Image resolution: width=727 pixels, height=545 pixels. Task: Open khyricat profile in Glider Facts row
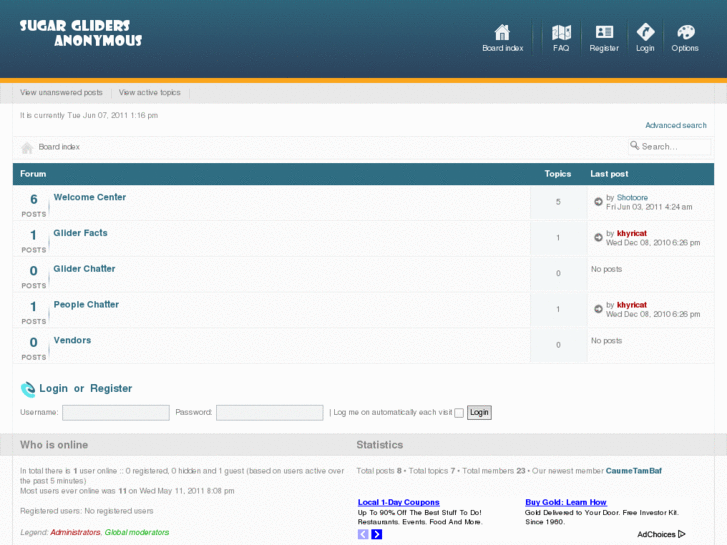631,233
